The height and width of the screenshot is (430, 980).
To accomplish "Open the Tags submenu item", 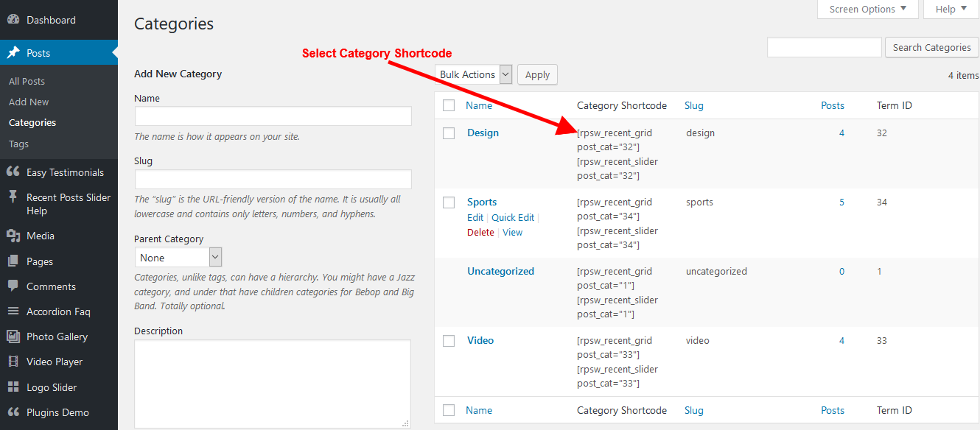I will click(x=19, y=144).
